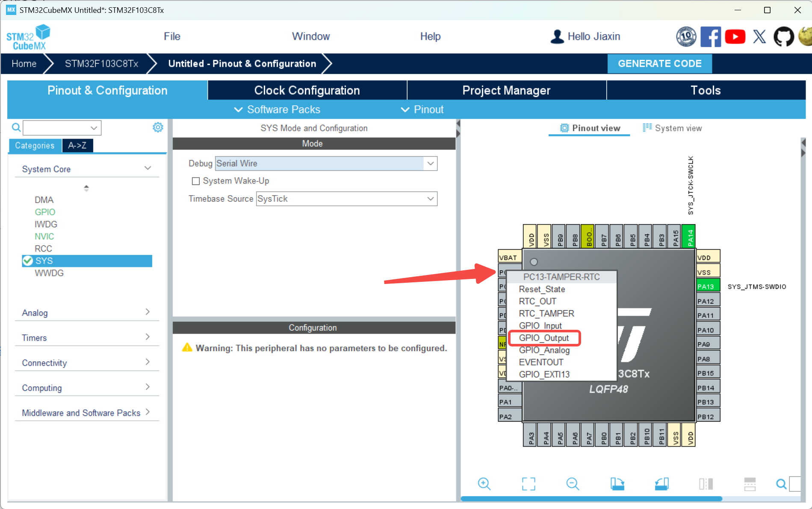
Task: Choose GPIO_Input in the pin menu
Action: [540, 326]
